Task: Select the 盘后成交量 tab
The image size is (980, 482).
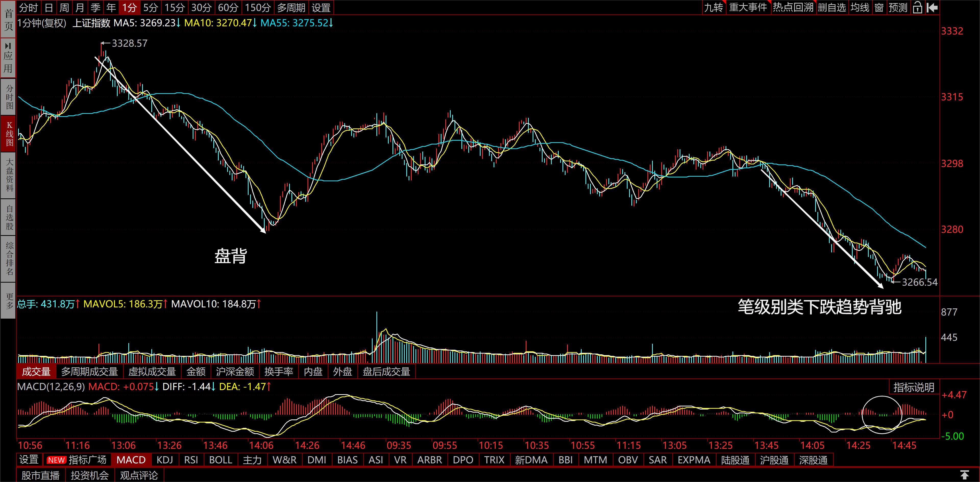Action: coord(387,372)
